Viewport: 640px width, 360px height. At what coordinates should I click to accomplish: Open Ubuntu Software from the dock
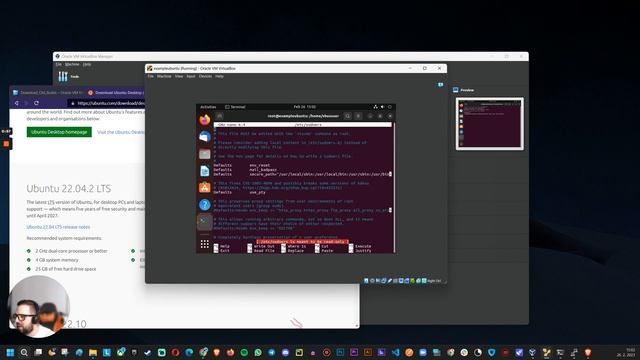204,187
